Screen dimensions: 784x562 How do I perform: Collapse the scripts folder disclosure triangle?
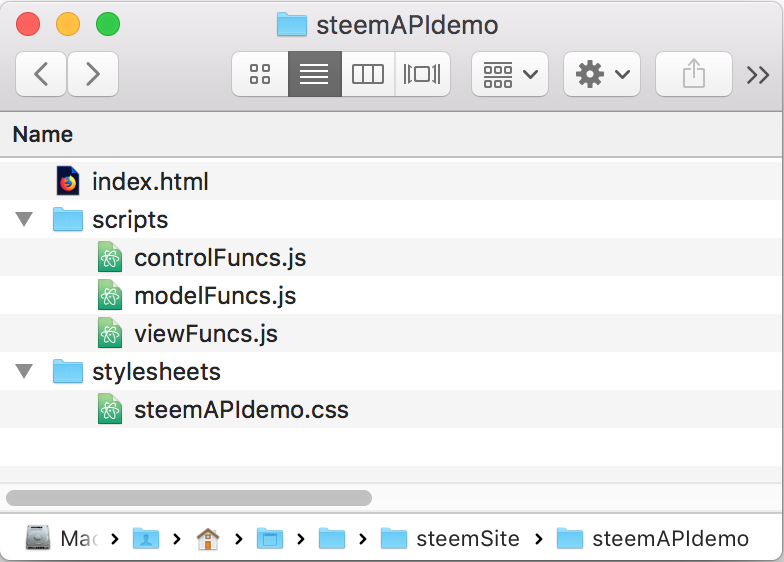(24, 220)
